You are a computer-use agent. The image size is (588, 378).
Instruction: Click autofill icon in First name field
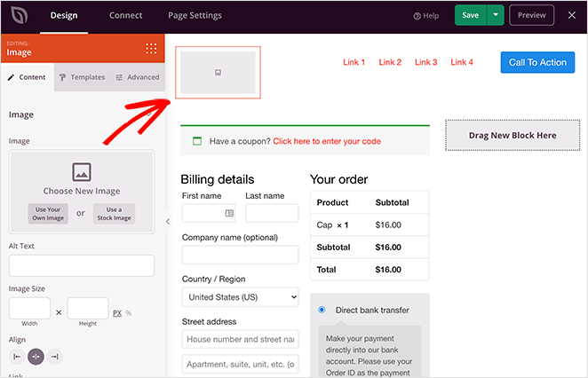[x=229, y=213]
